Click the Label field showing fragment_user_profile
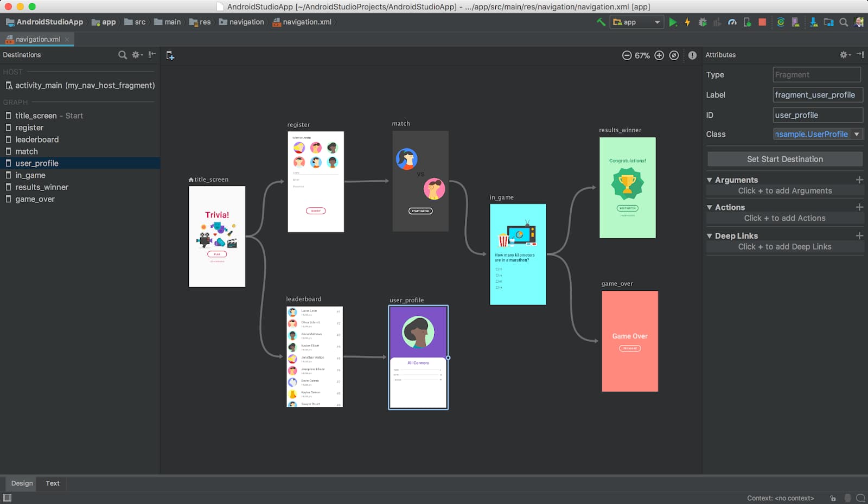The image size is (868, 504). point(818,94)
